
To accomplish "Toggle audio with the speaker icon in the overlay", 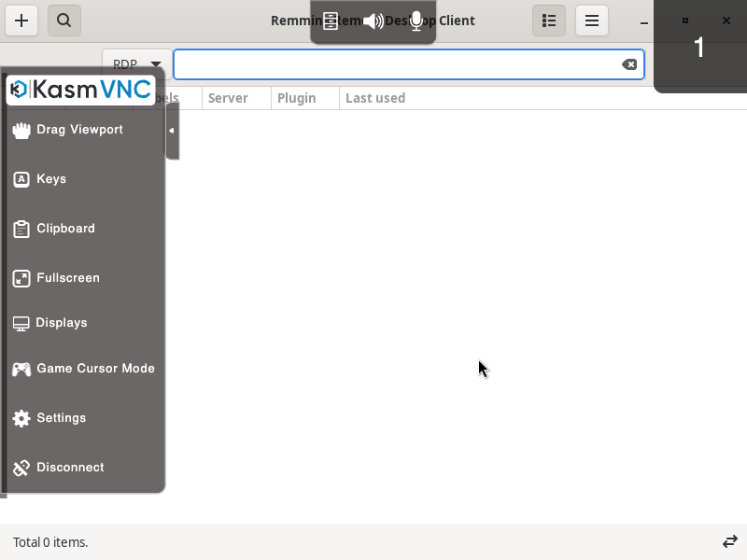I will point(373,21).
